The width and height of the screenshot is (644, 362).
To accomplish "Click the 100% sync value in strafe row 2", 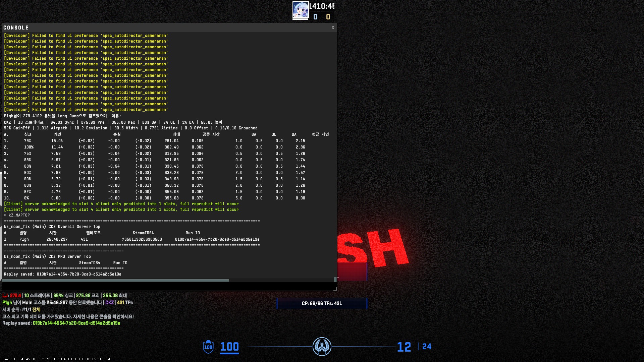I will [x=29, y=147].
